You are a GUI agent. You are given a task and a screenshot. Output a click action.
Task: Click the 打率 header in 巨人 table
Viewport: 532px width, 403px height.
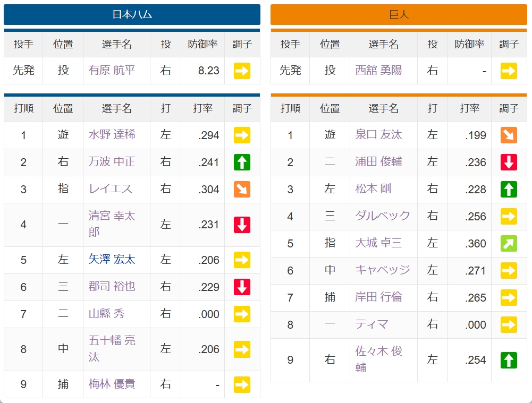pyautogui.click(x=469, y=108)
